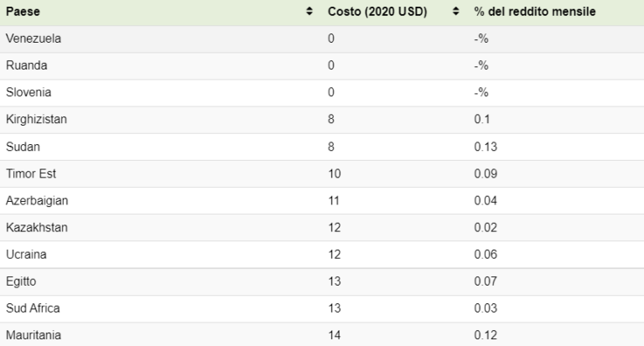Screen dimensions: 644x346
Task: Sort table by Costo column arrows
Action: [x=455, y=12]
